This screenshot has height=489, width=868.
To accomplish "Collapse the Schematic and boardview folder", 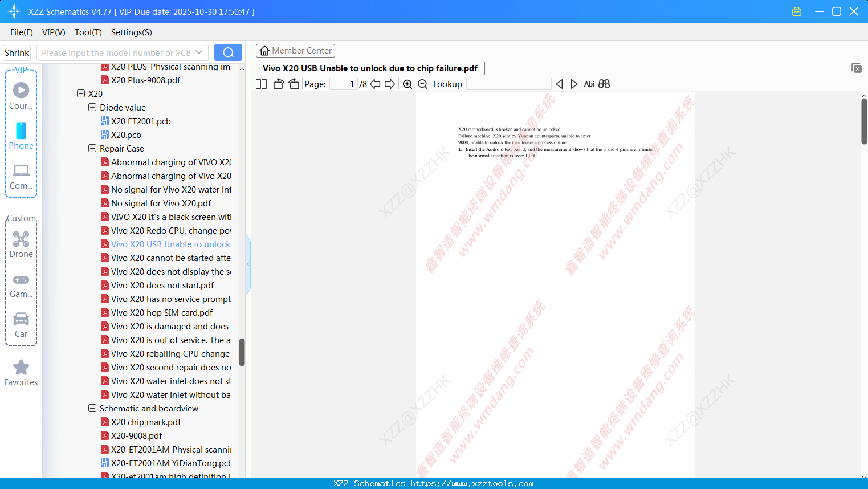I will point(92,408).
